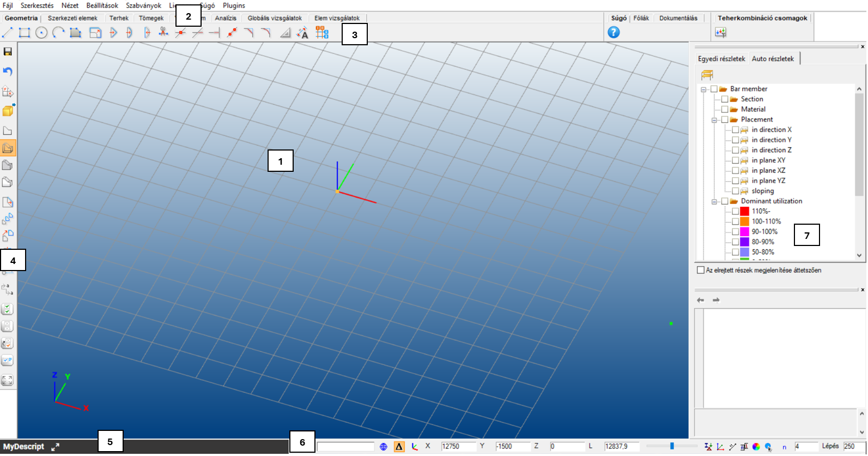Open the Fóliák tab
Image resolution: width=868 pixels, height=456 pixels.
pos(641,18)
